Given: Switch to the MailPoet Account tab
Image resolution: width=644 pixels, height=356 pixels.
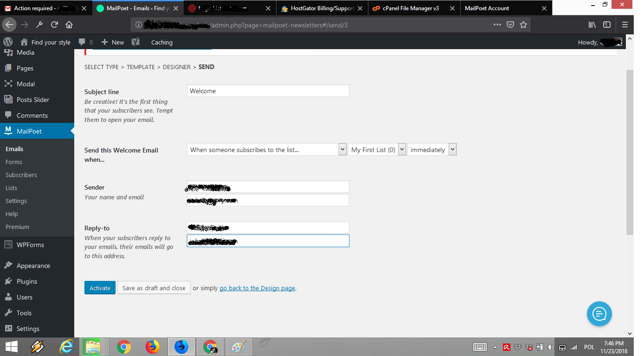Looking at the screenshot, I should (x=507, y=8).
